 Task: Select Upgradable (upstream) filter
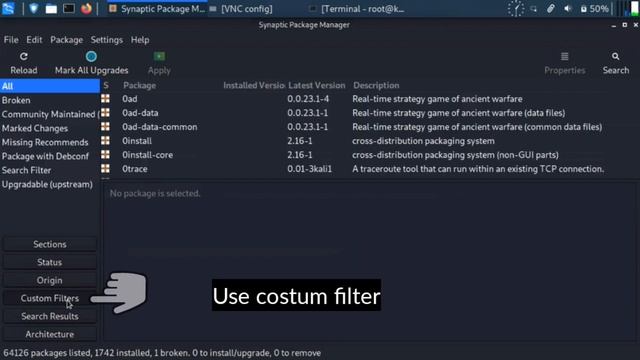[x=50, y=184]
